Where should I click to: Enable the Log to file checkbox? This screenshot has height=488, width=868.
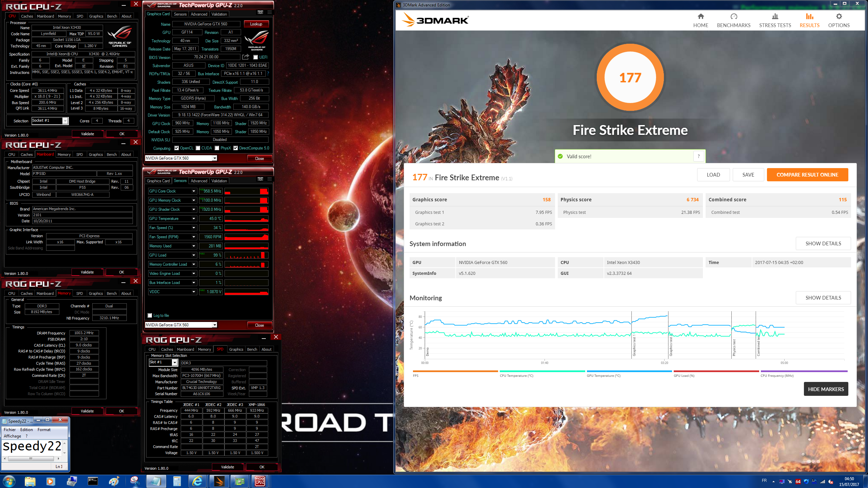click(150, 316)
